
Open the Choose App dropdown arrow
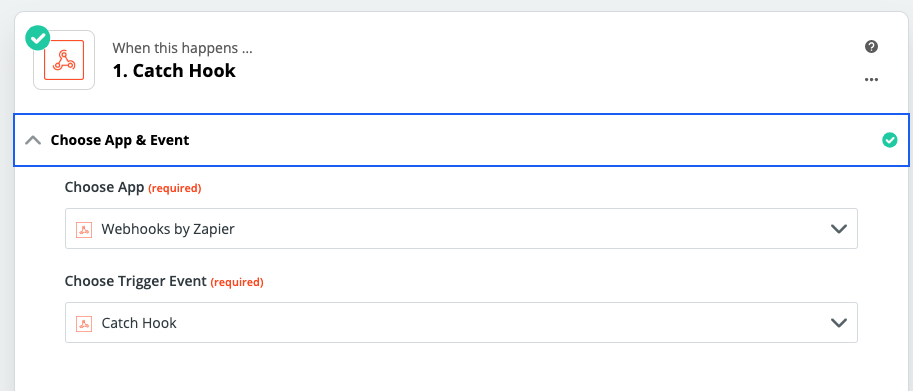point(838,229)
